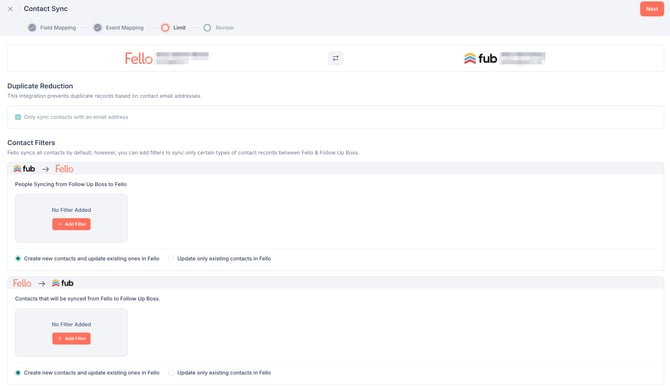
Task: Click 'People Syncing from Follow Up Boss to Fello' text
Action: pos(71,185)
